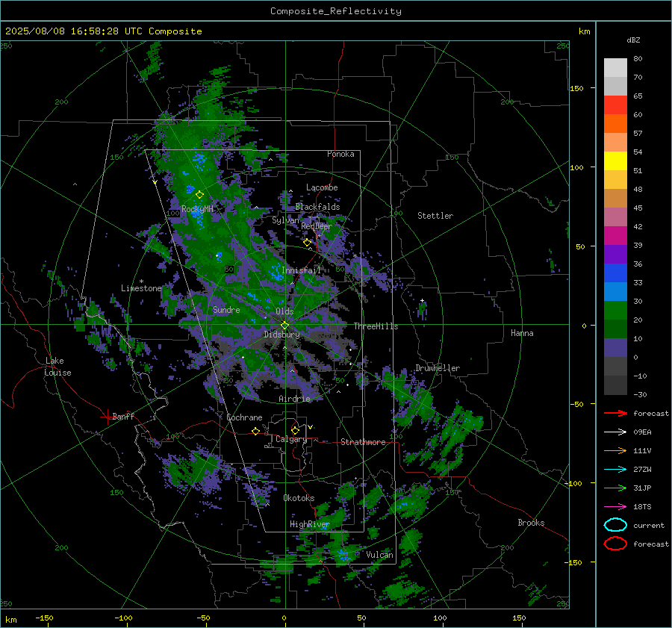Click the Strathmore town label
Viewport: 672px width, 628px height.
click(363, 442)
